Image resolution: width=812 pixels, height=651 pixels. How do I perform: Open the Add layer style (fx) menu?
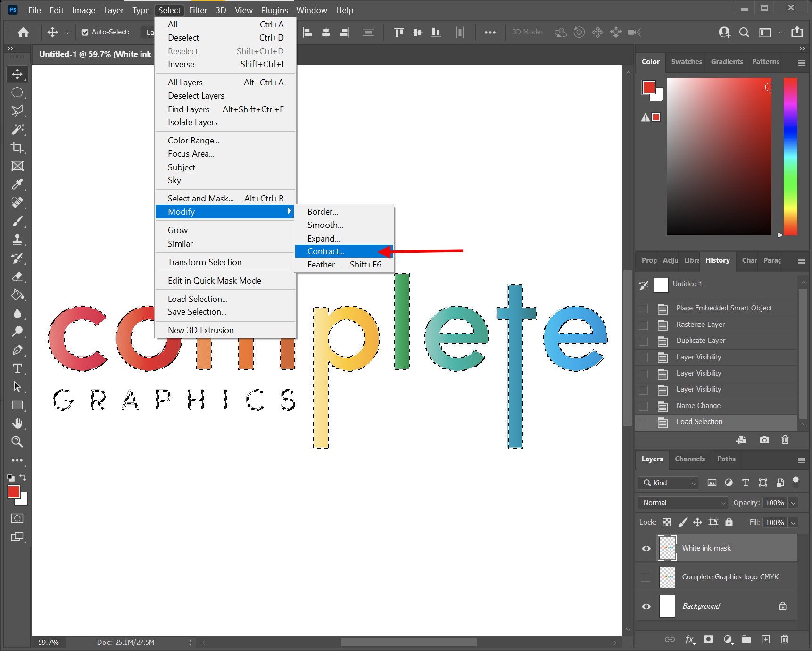(x=690, y=639)
